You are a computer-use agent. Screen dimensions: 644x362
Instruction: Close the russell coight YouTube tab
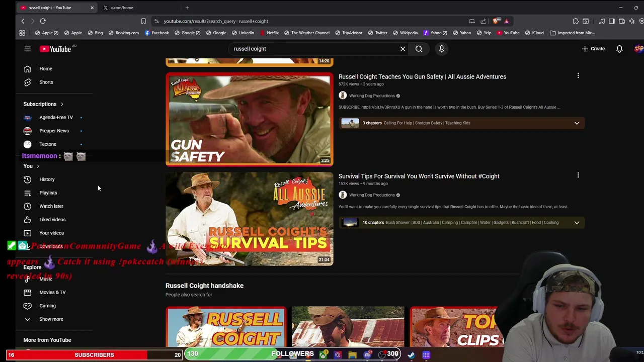click(92, 8)
